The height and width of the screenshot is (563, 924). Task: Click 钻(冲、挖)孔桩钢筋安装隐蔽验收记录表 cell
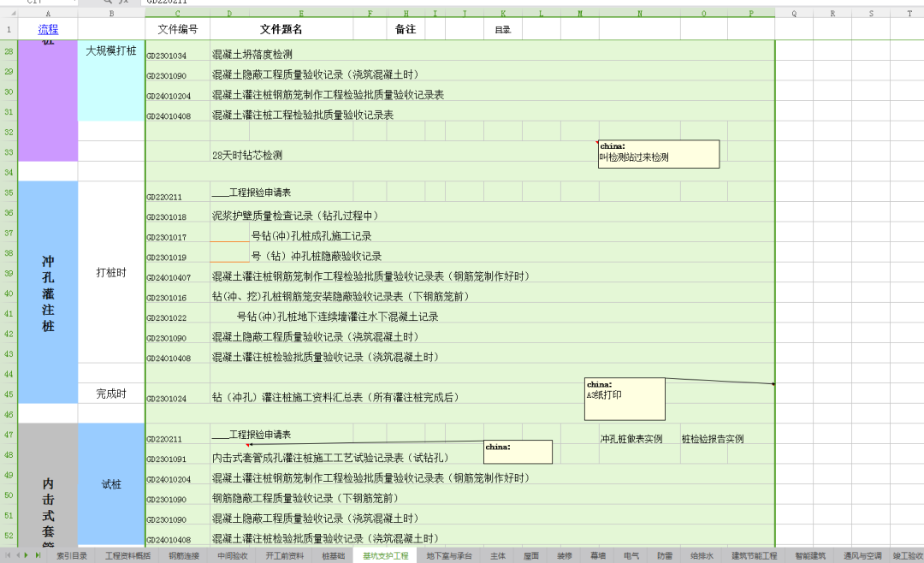[341, 297]
